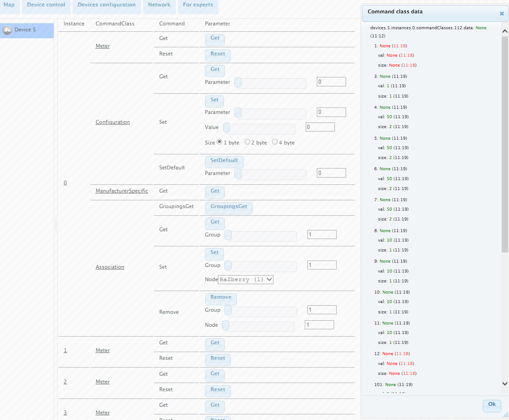Click the panel splitter handle beside device list
509x420 pixels.
(x=56, y=225)
